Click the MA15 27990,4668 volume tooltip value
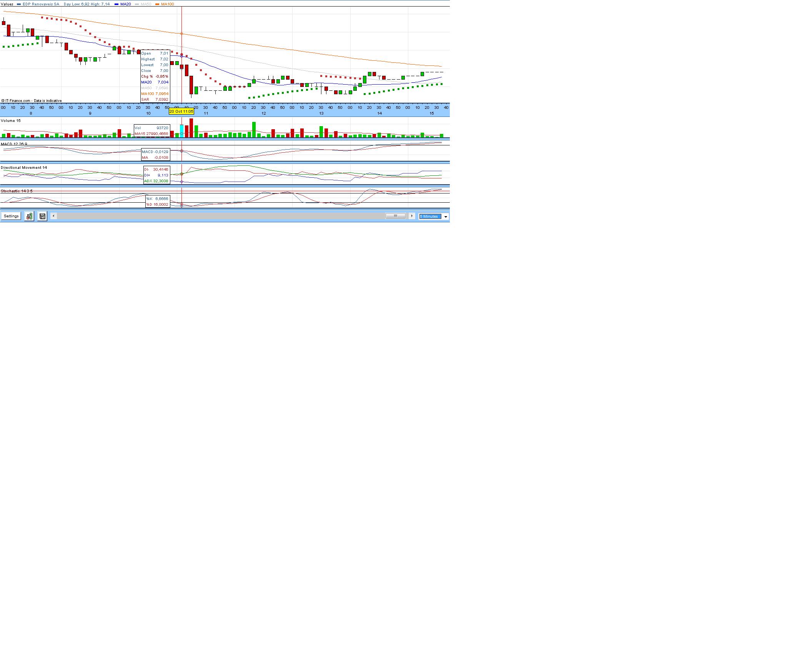 coord(151,134)
